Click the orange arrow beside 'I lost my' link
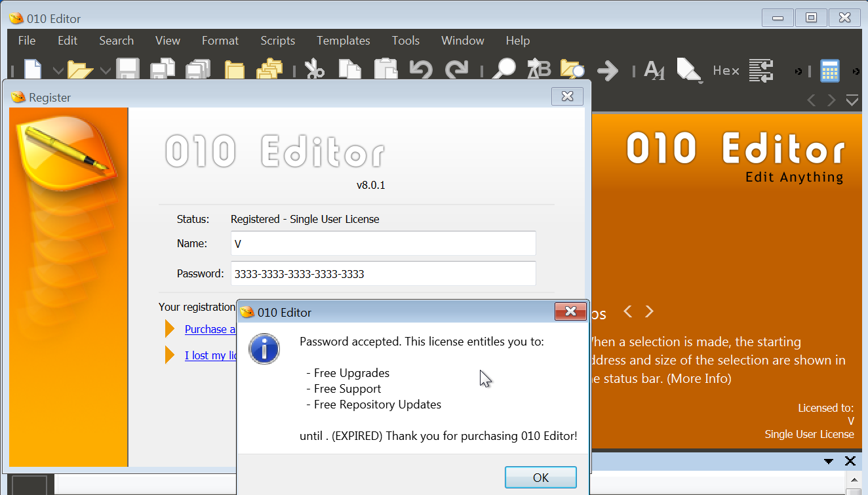Image resolution: width=868 pixels, height=495 pixels. (x=170, y=355)
